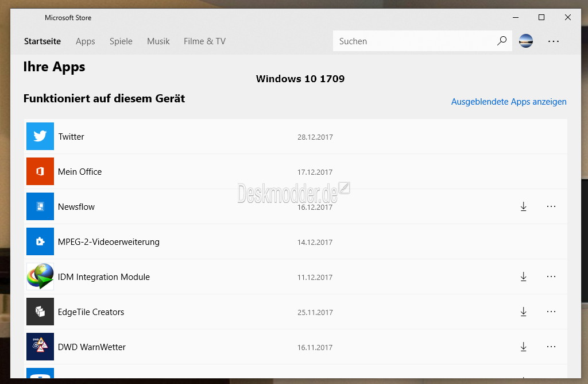Open more options for IDM Integration Module

[x=551, y=277]
